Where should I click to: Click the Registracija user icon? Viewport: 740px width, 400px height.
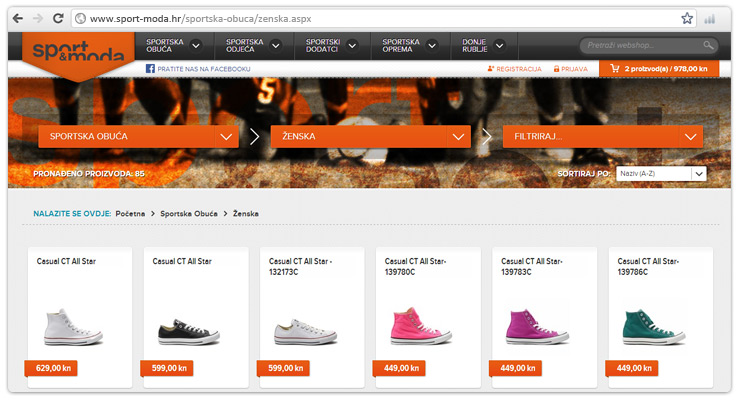coord(491,69)
